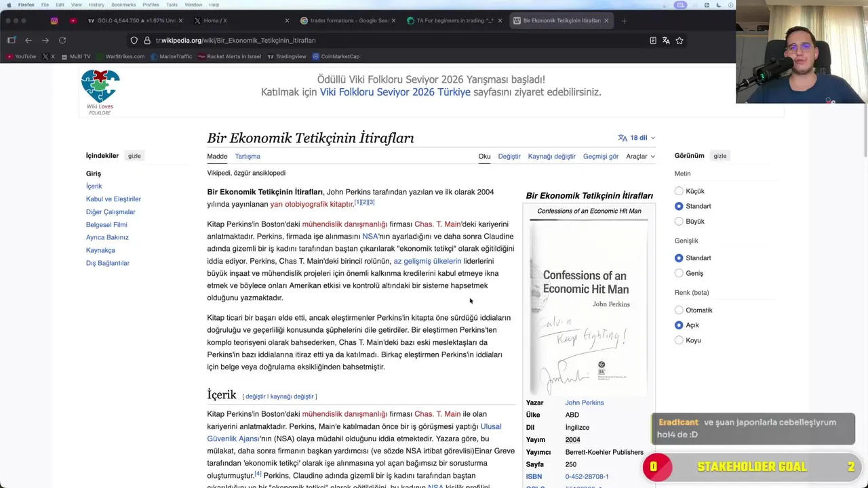Open Viki Folkloru Seviyor 2026 Türkiye link
Image resolution: width=868 pixels, height=488 pixels.
click(395, 92)
